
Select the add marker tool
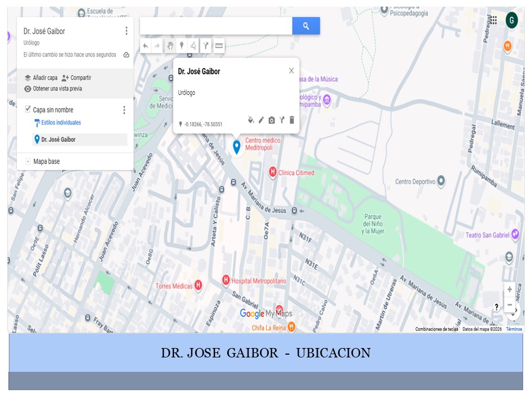click(x=182, y=45)
